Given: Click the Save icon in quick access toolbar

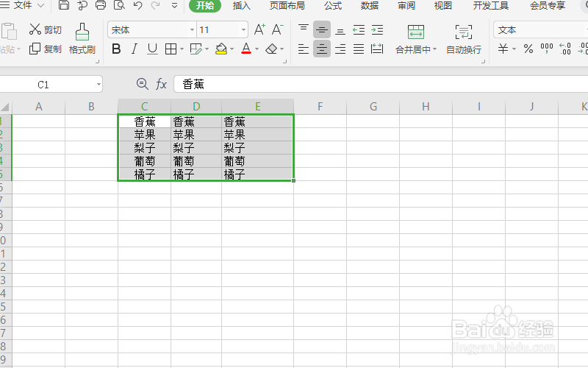Looking at the screenshot, I should click(x=64, y=5).
